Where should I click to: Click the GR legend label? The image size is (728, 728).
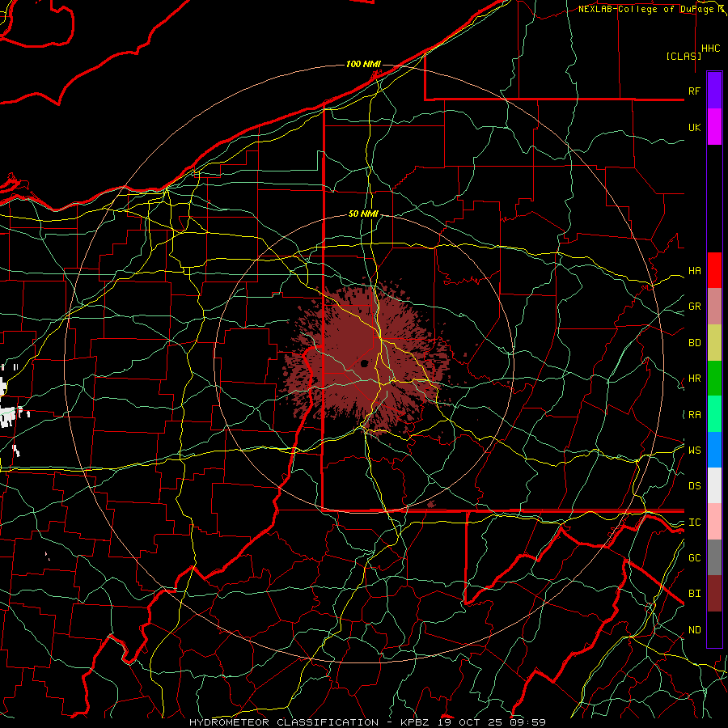694,307
